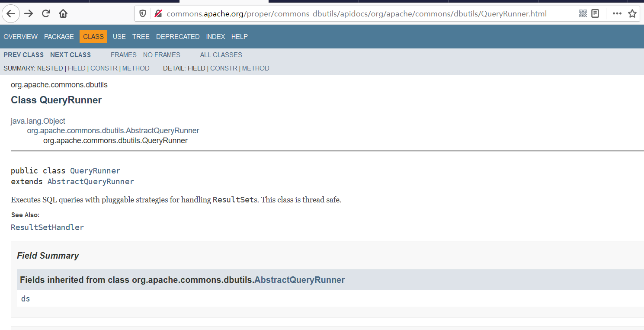This screenshot has width=644, height=330.
Task: Navigate back using the back arrow
Action: [11, 13]
